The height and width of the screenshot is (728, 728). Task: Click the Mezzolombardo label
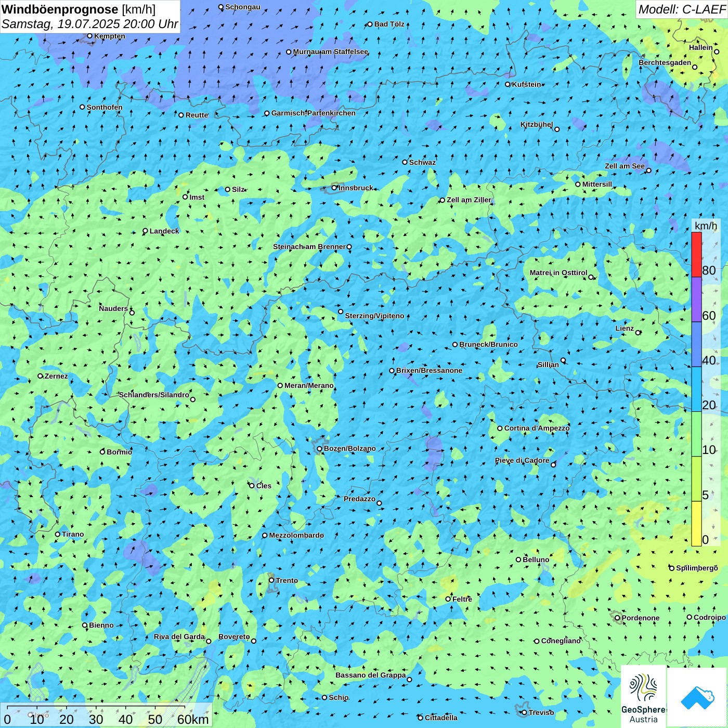296,535
